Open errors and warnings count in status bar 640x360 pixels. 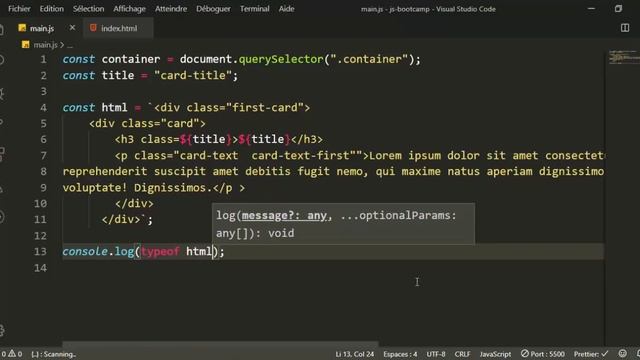pyautogui.click(x=11, y=354)
